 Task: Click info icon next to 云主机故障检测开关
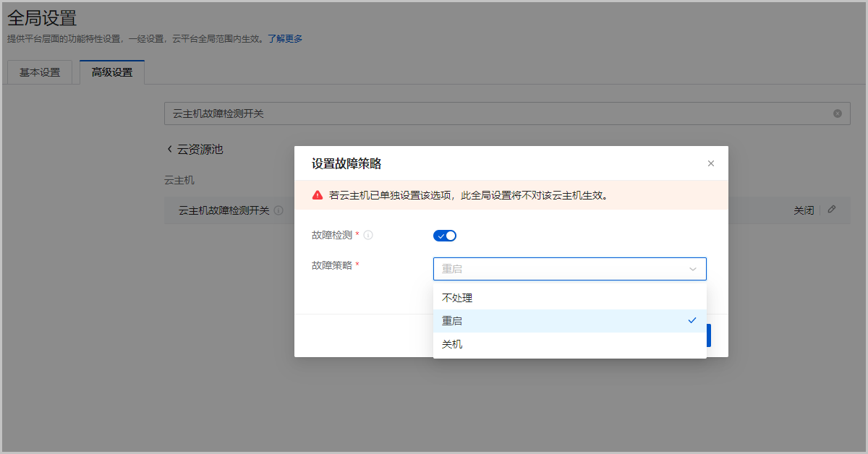278,210
